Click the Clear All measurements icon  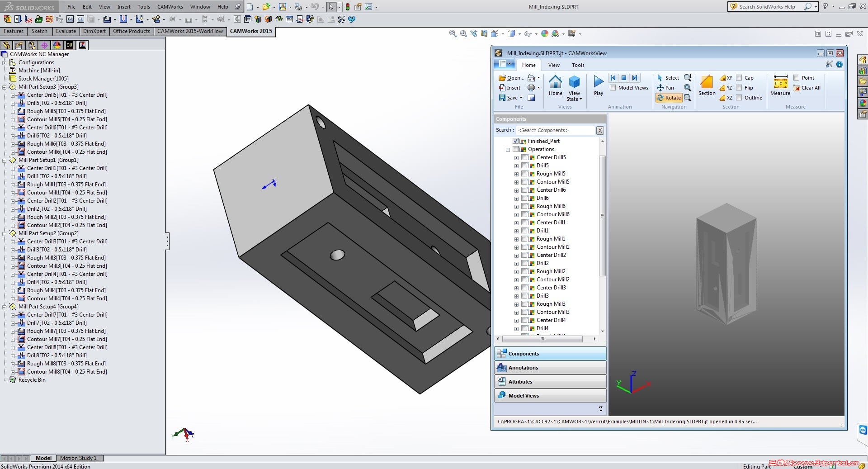coord(797,88)
